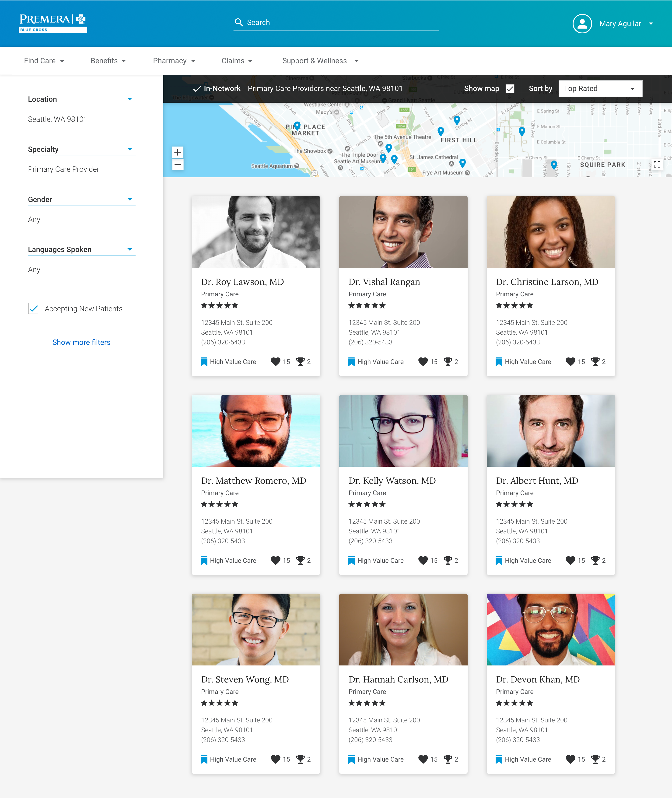Open Dr. Hannah Carlson, MD profile name
This screenshot has width=672, height=798.
click(398, 679)
